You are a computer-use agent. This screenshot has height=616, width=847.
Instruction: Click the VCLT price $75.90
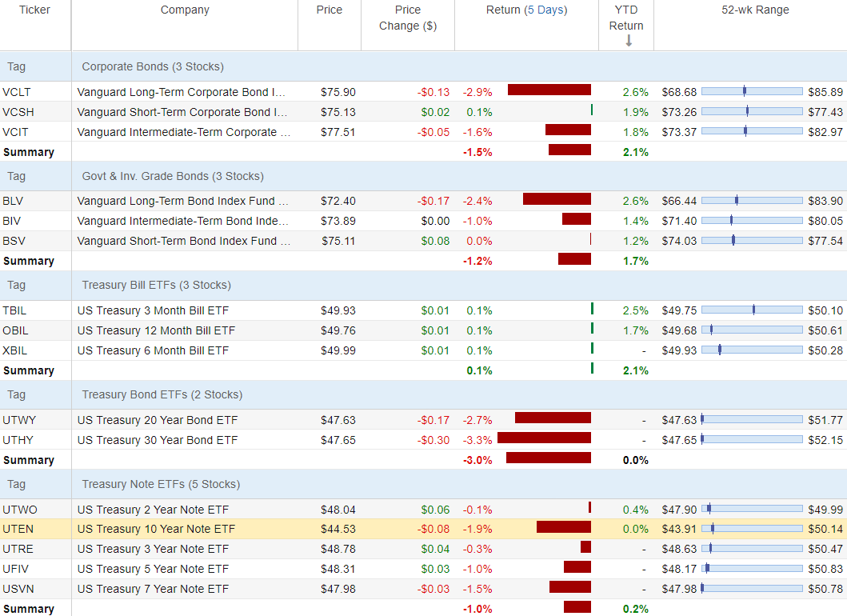(x=338, y=93)
